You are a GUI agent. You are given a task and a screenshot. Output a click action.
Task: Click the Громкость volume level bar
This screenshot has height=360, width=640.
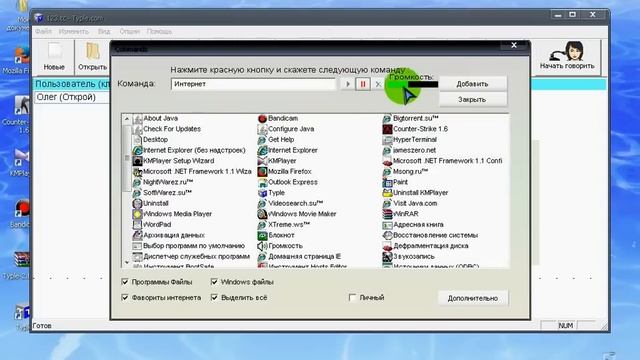tap(412, 84)
